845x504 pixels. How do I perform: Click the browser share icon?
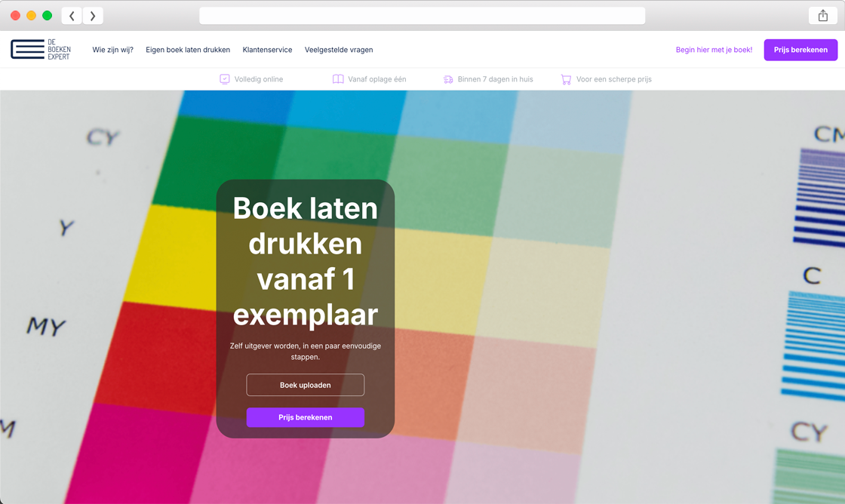pos(822,16)
